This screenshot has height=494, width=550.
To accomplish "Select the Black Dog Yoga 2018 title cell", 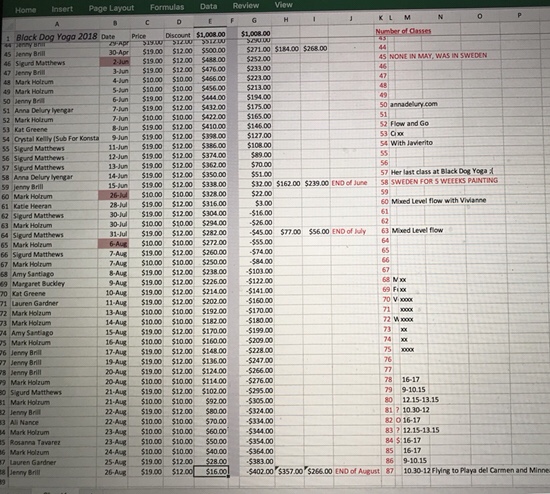I will point(57,37).
